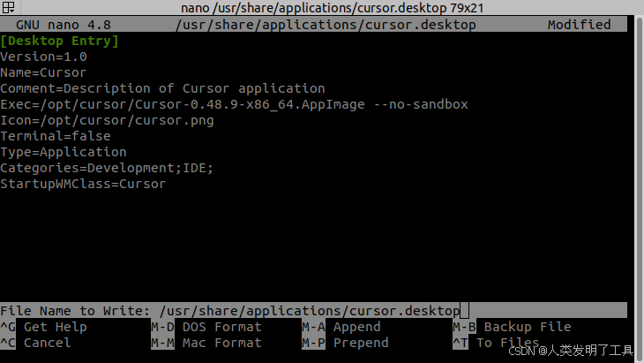Viewport: 644px width, 363px height.
Task: Select the M-M Mac Format option
Action: pyautogui.click(x=206, y=343)
